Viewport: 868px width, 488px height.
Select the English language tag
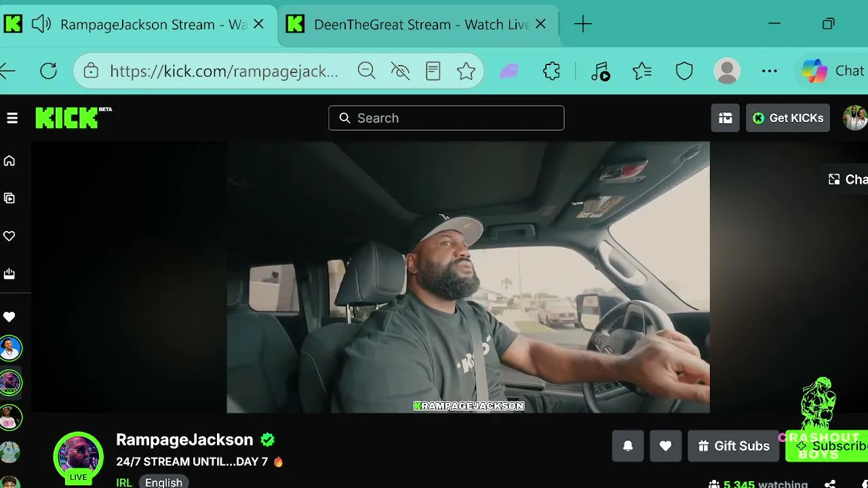163,483
